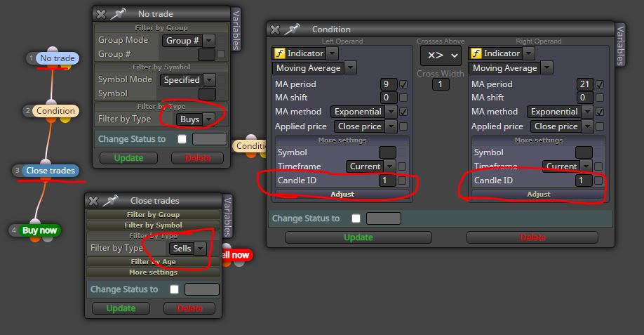The height and width of the screenshot is (335, 644).
Task: Enable Change Status to in Close trades panel
Action: pos(174,289)
